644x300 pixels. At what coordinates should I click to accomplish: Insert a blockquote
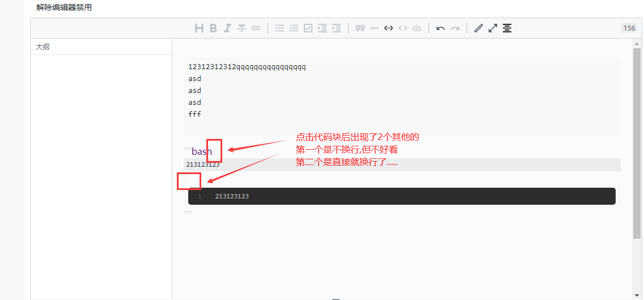pos(360,28)
